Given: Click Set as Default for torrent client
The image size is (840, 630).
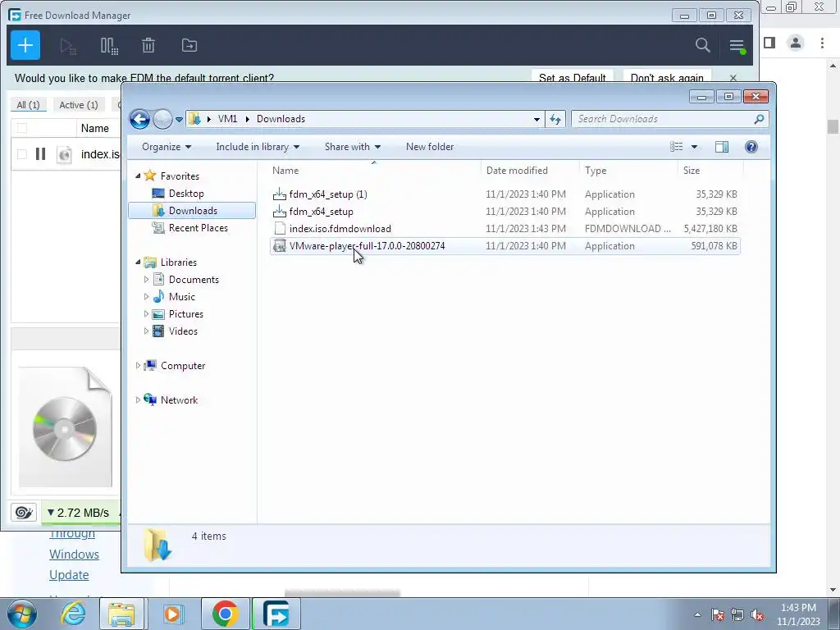Looking at the screenshot, I should (572, 78).
